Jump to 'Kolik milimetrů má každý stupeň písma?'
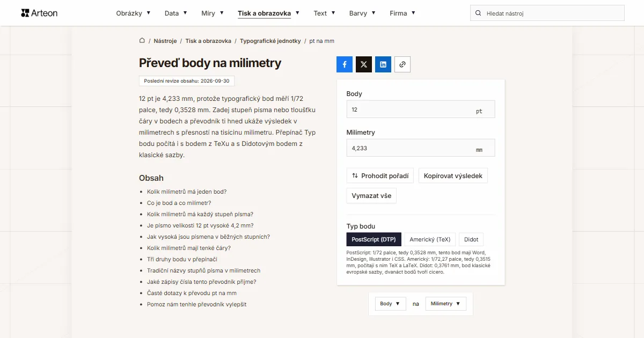Screen dimensions: 644x338 tap(200, 214)
